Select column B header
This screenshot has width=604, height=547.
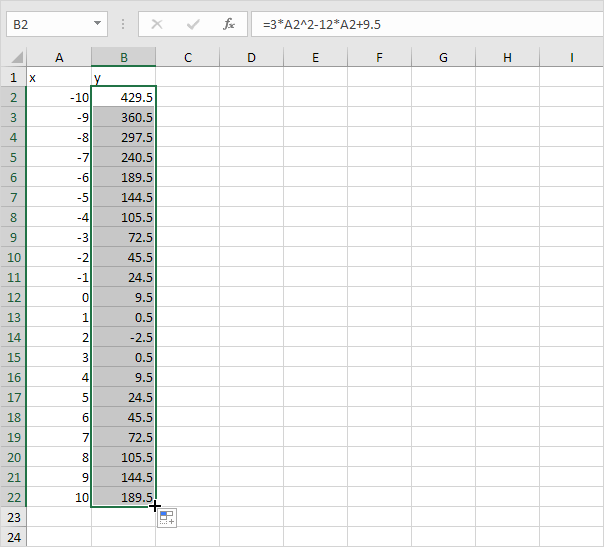pos(123,58)
